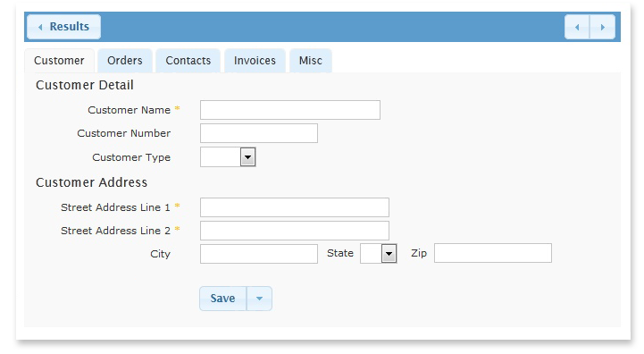Focus the Zip input box
This screenshot has height=354, width=644.
(493, 253)
